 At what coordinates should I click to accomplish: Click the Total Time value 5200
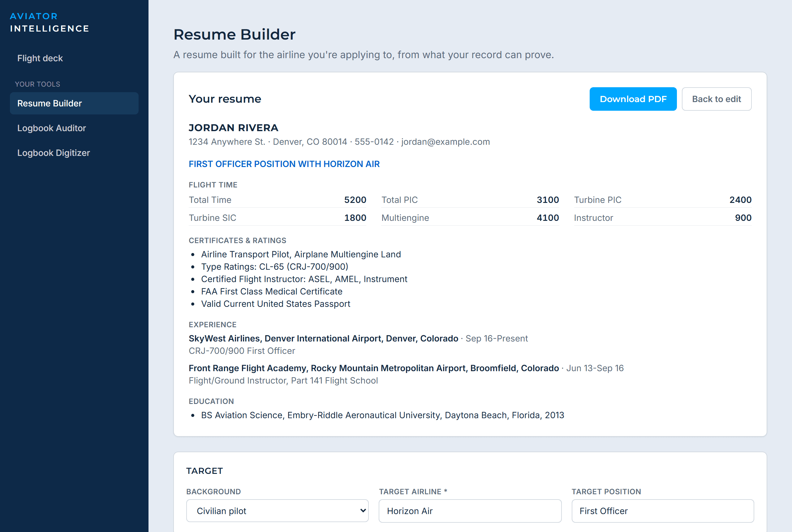coord(355,200)
